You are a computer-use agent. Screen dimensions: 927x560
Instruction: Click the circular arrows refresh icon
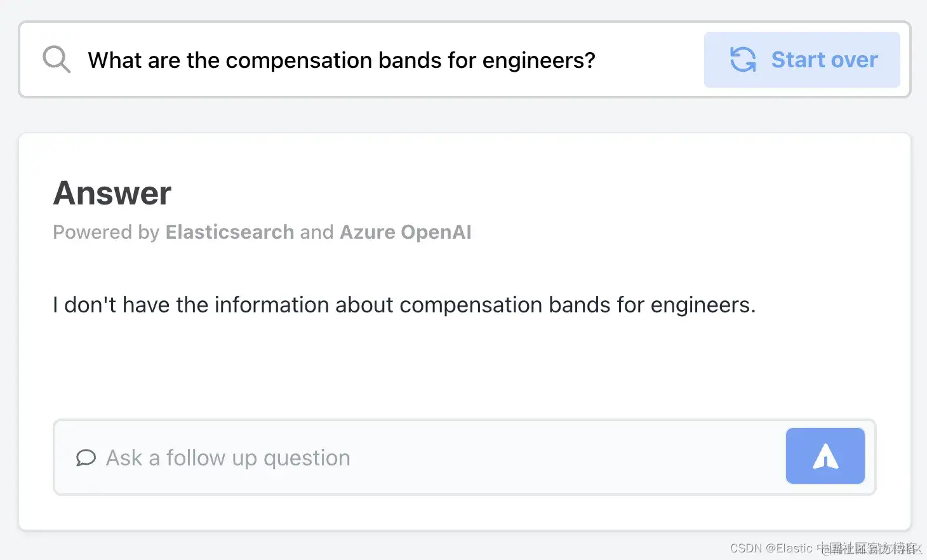(743, 60)
